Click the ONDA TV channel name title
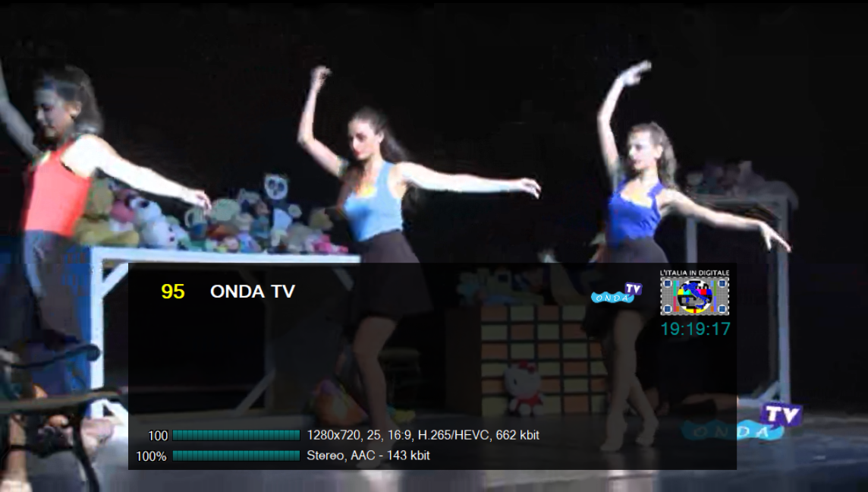Image resolution: width=868 pixels, height=492 pixels. point(253,292)
